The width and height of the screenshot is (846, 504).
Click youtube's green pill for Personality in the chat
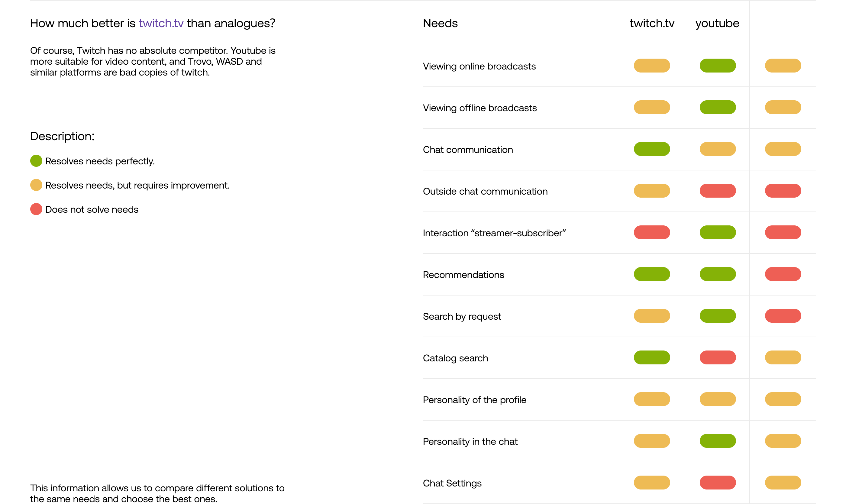(717, 441)
